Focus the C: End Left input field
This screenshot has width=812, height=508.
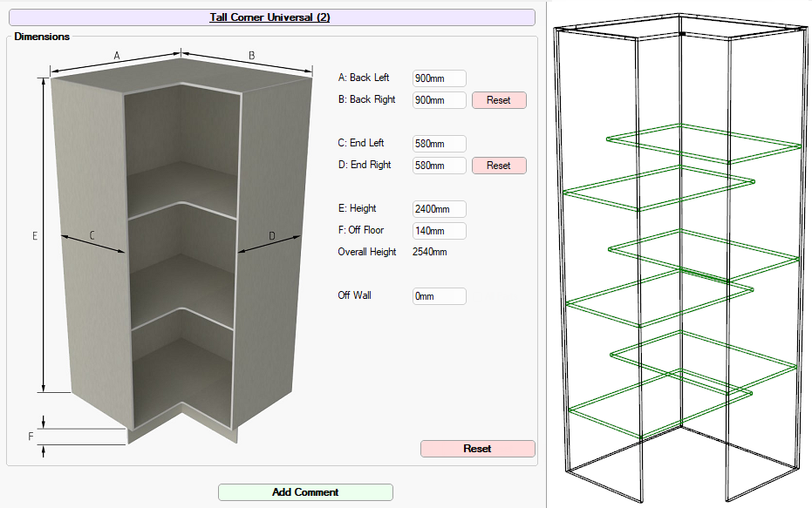439,144
